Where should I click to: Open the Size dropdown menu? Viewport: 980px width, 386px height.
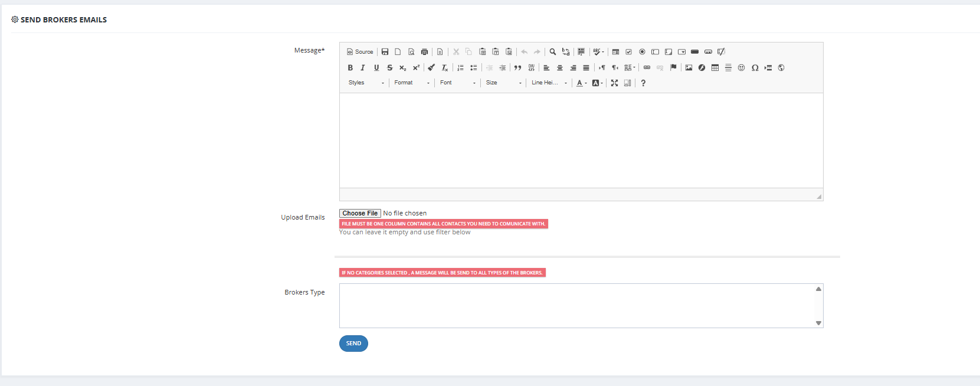pos(504,83)
